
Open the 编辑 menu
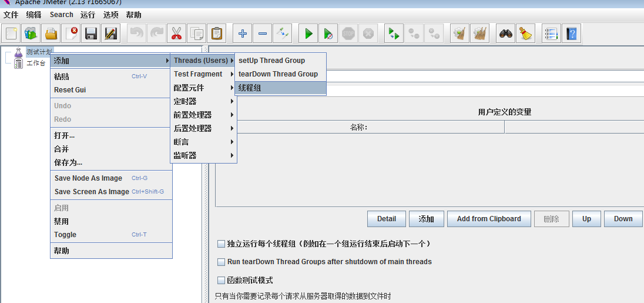pyautogui.click(x=33, y=15)
